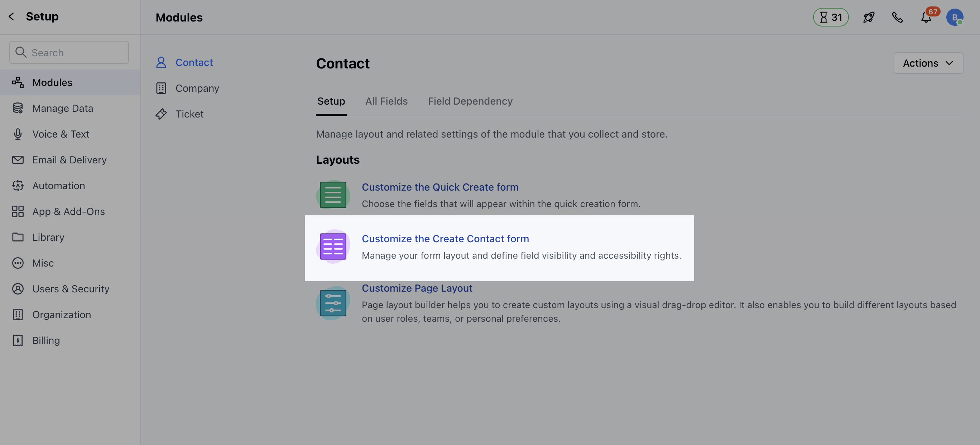Open the phone dialer icon

[x=898, y=17]
